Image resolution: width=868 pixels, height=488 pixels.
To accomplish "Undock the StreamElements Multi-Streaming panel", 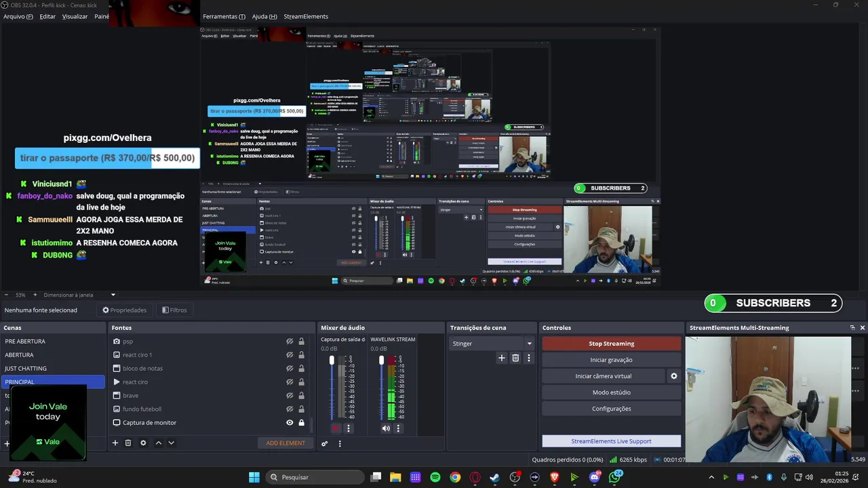I will 852,328.
